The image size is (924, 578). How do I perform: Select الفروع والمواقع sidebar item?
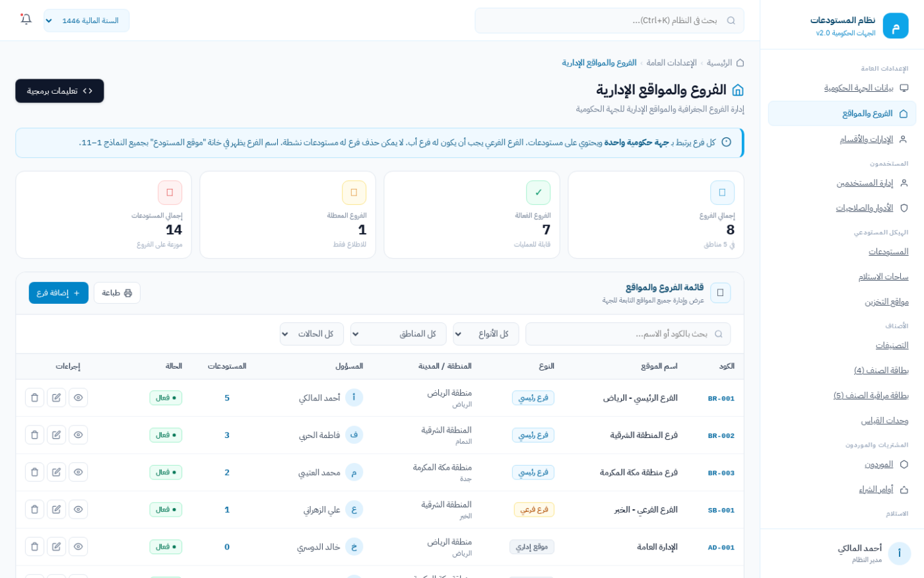click(842, 114)
